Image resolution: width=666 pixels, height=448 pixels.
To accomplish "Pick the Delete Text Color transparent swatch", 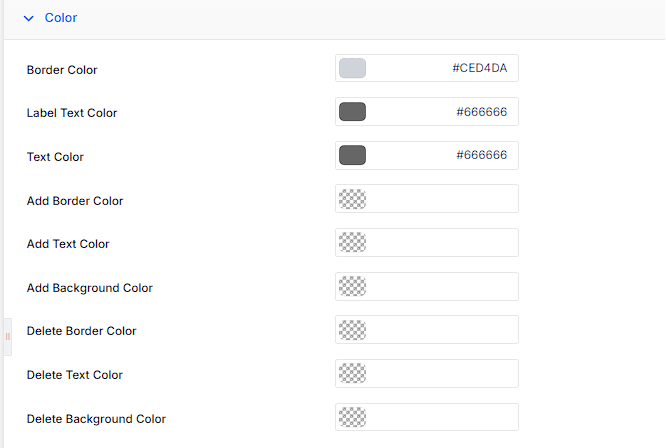I will pos(352,374).
